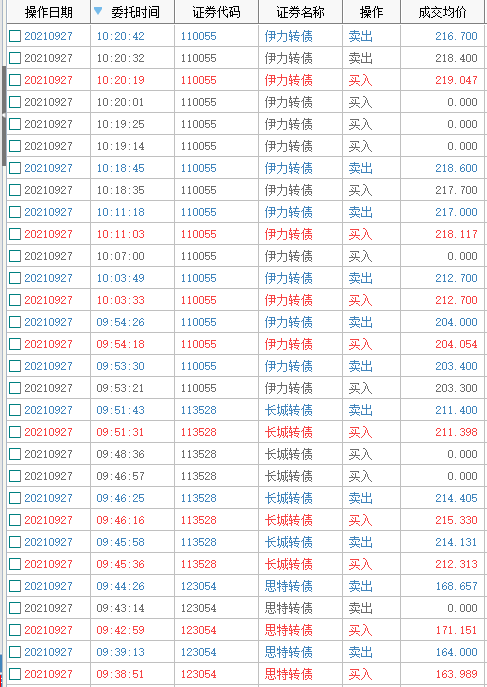This screenshot has width=487, height=687.
Task: Click the 操作日期 column header
Action: pyautogui.click(x=49, y=12)
